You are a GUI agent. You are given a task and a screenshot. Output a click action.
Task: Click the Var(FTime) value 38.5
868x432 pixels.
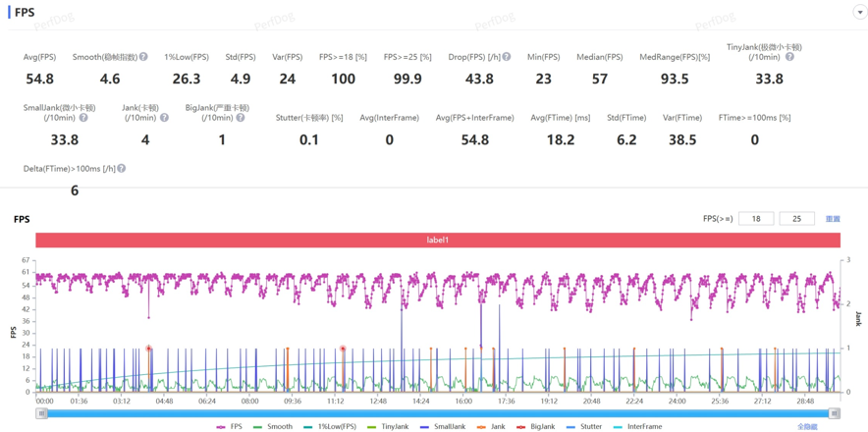(x=682, y=140)
